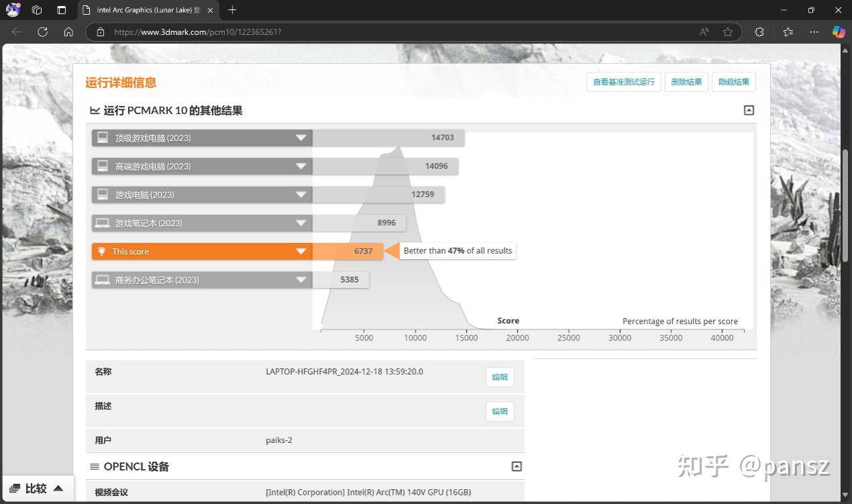The width and height of the screenshot is (852, 504).
Task: Click 编辑 button in 描述 row
Action: click(x=500, y=411)
